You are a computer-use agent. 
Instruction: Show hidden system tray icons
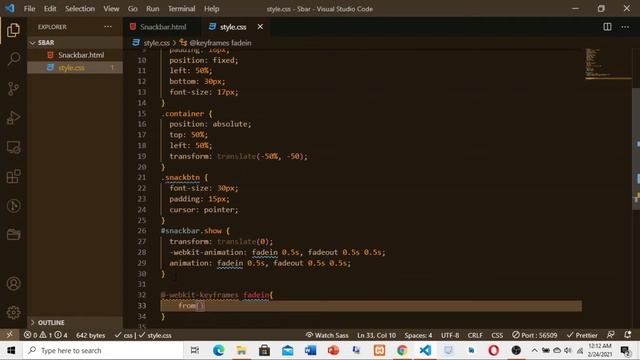coord(534,350)
